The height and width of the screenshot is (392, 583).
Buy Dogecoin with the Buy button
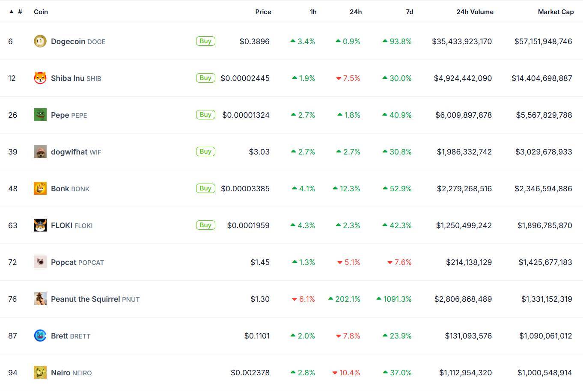(x=205, y=41)
